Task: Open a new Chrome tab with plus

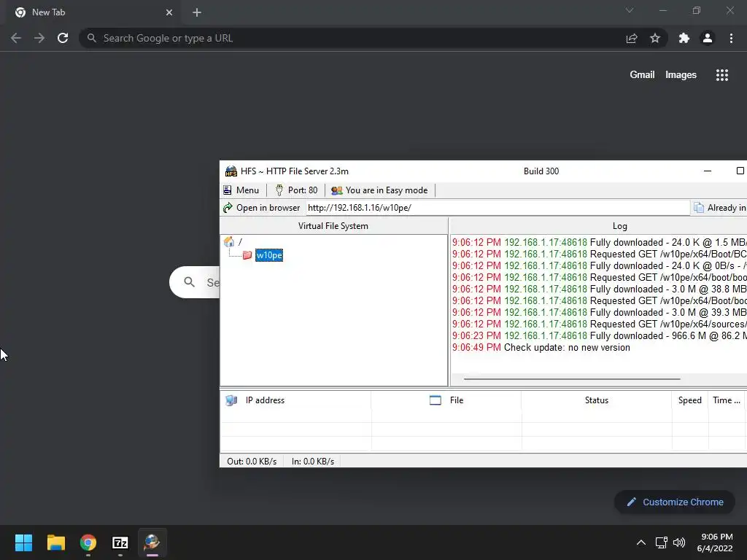Action: point(197,12)
